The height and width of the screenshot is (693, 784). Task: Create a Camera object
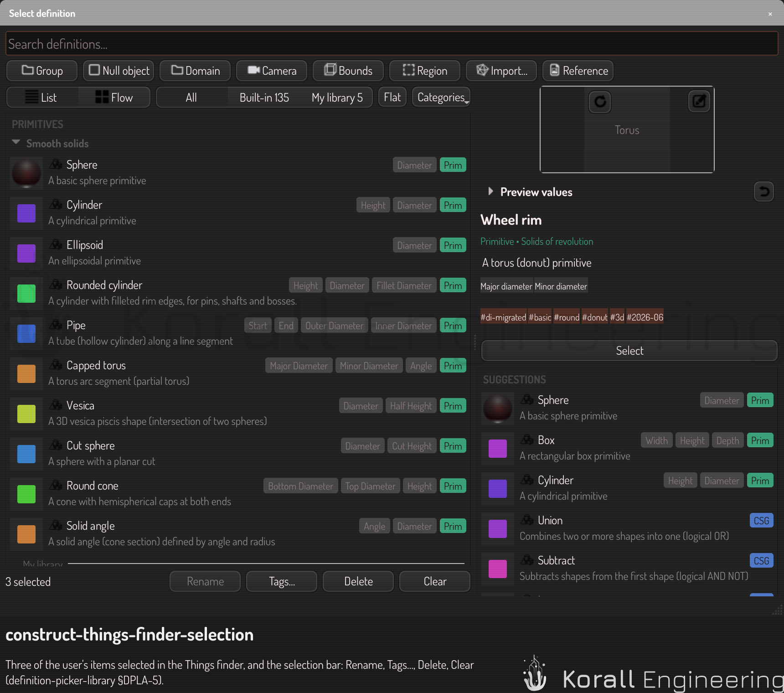[272, 71]
